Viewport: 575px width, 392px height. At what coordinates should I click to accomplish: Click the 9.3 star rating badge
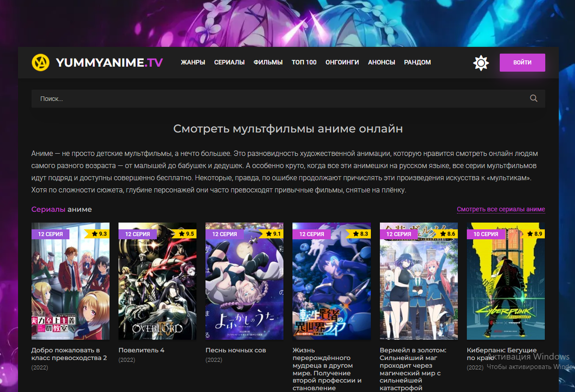[97, 234]
